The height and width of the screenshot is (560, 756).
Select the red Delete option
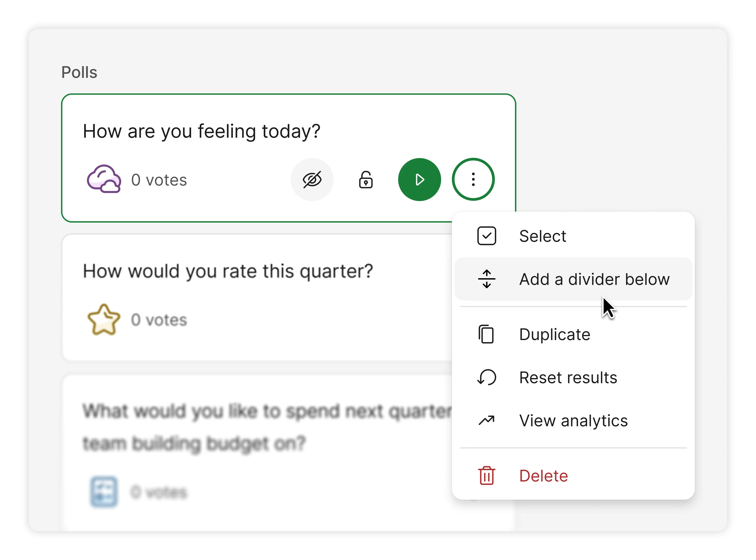tap(544, 476)
